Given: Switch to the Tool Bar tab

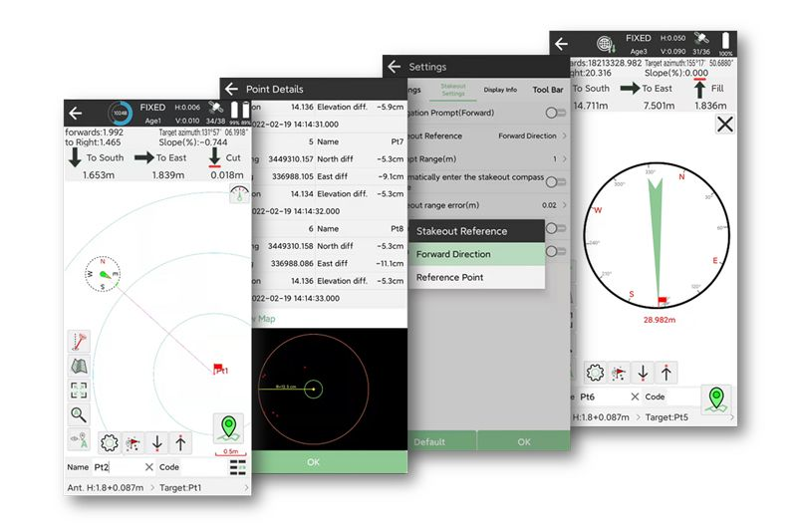Looking at the screenshot, I should [547, 90].
